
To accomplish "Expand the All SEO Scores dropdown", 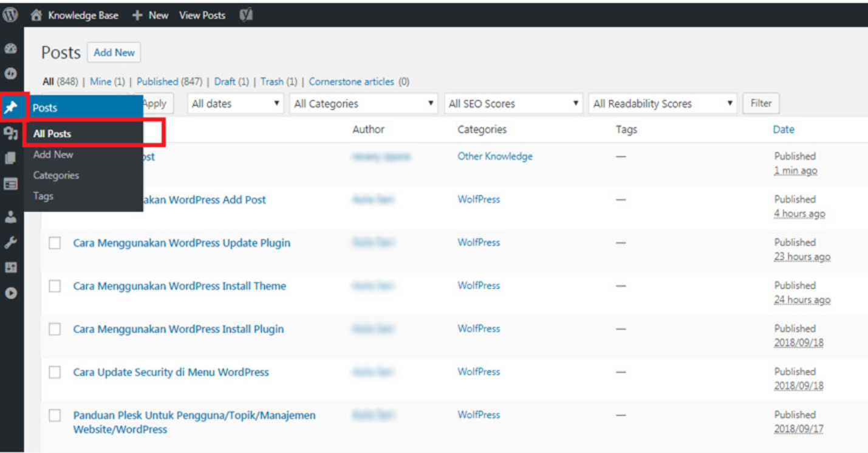I will [x=513, y=104].
